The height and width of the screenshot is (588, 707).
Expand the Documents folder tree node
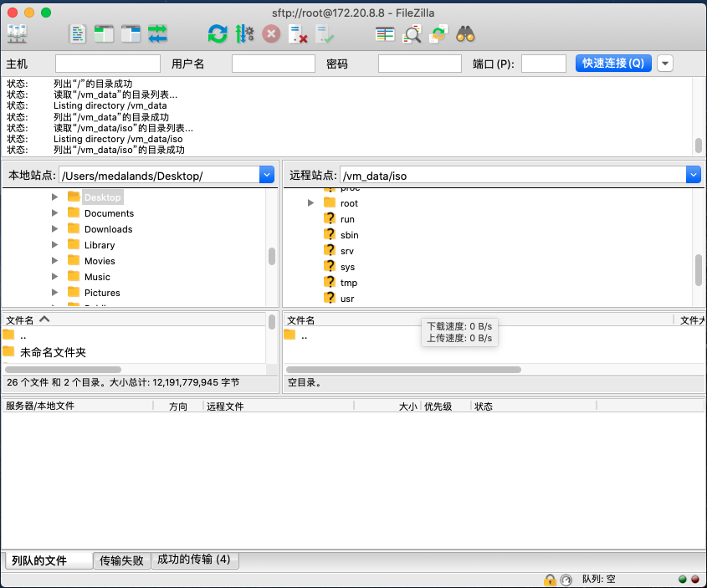pyautogui.click(x=54, y=212)
